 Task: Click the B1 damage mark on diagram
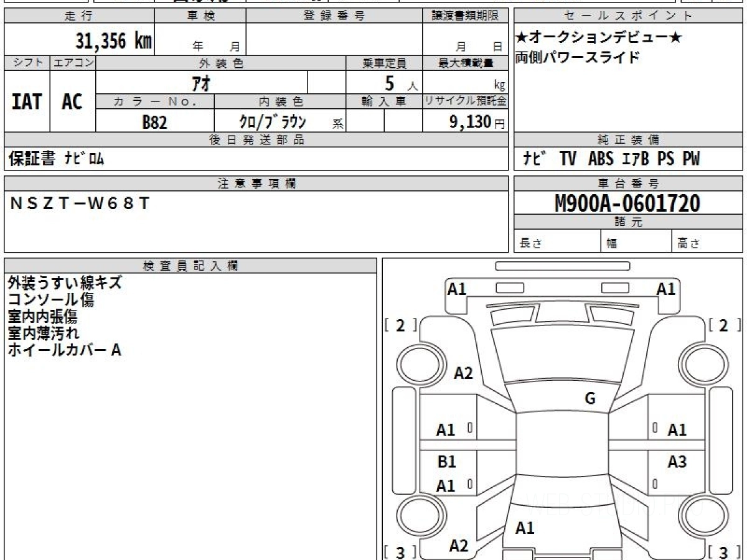pyautogui.click(x=446, y=462)
